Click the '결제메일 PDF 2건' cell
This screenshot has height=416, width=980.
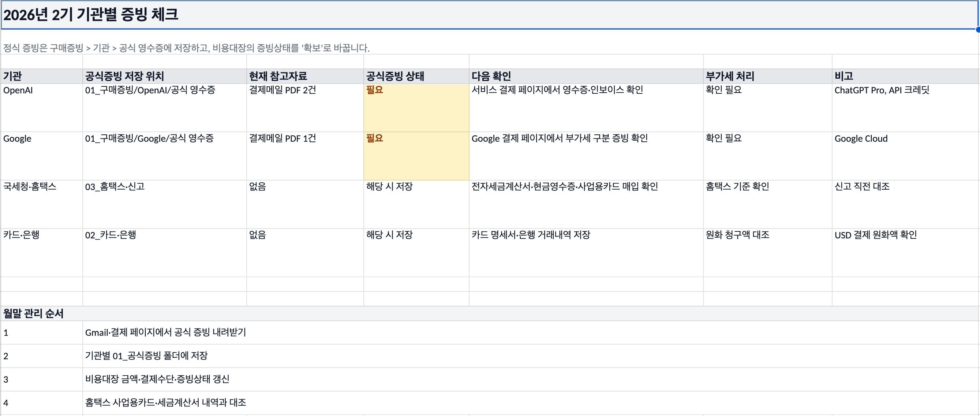[305, 108]
